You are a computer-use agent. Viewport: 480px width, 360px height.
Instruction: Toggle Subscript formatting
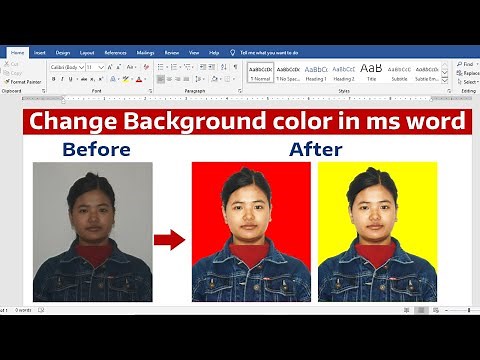click(x=93, y=79)
